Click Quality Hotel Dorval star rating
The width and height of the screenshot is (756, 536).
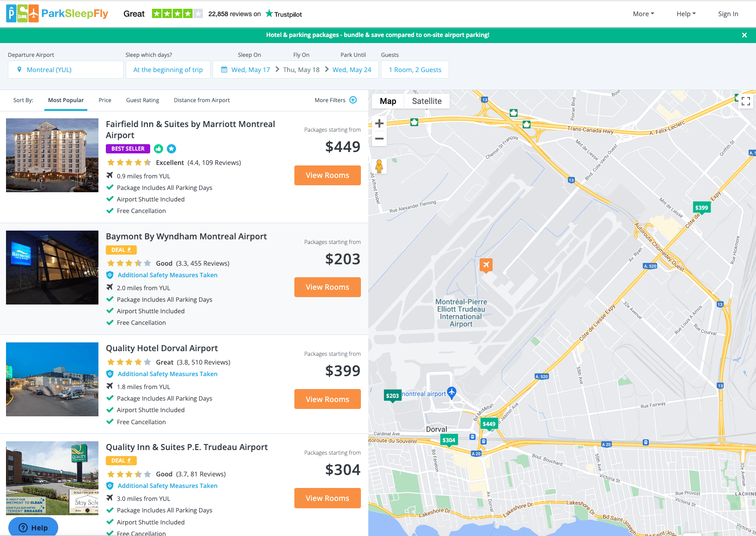point(129,362)
